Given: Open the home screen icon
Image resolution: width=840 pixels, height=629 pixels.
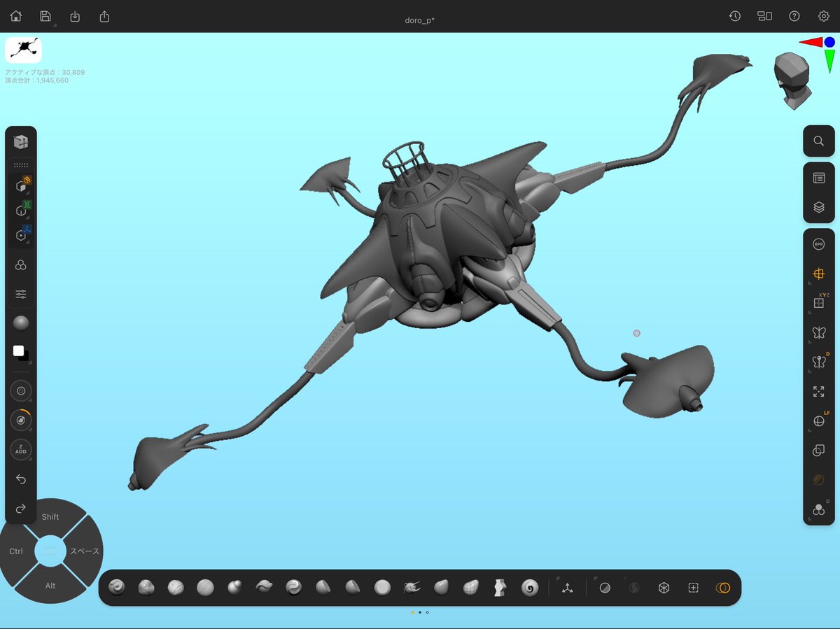Looking at the screenshot, I should click(x=16, y=16).
